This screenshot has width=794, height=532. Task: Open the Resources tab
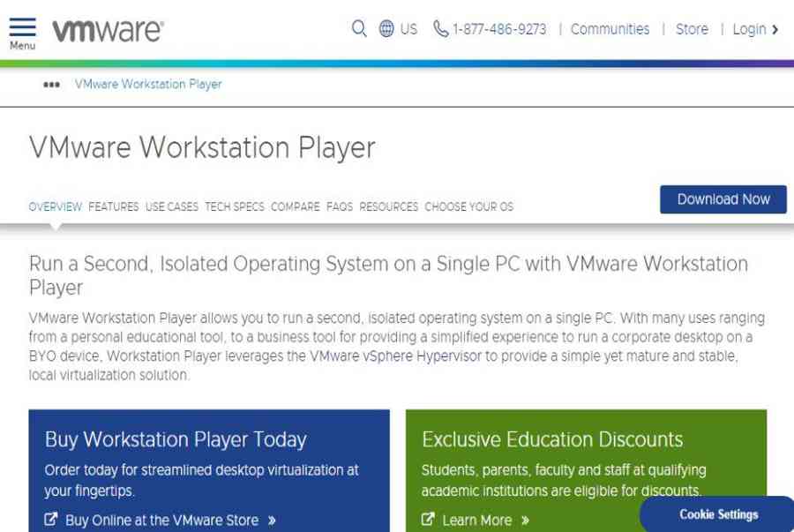point(388,206)
